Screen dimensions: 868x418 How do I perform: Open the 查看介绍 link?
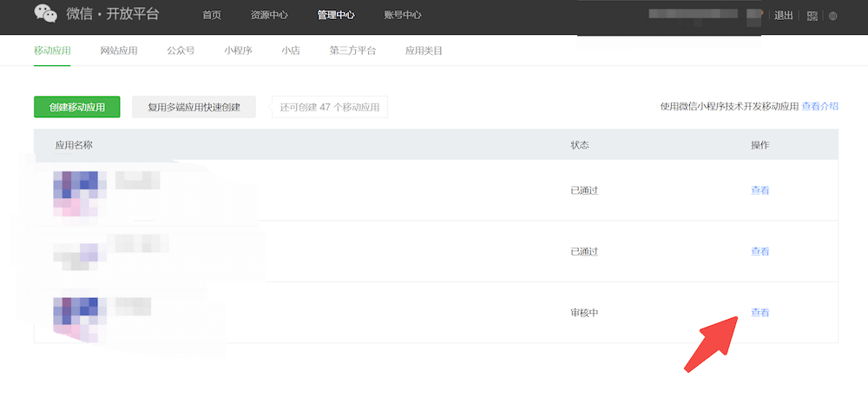click(819, 107)
